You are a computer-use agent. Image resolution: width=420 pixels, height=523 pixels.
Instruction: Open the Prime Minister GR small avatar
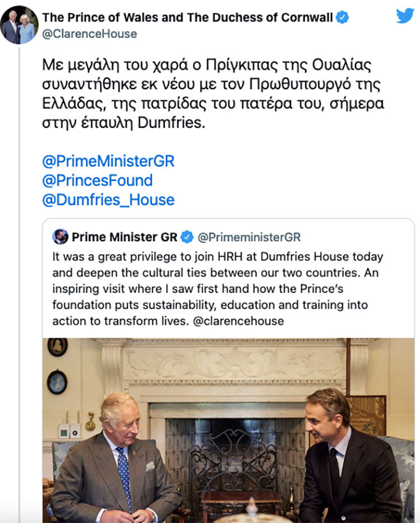[60, 237]
